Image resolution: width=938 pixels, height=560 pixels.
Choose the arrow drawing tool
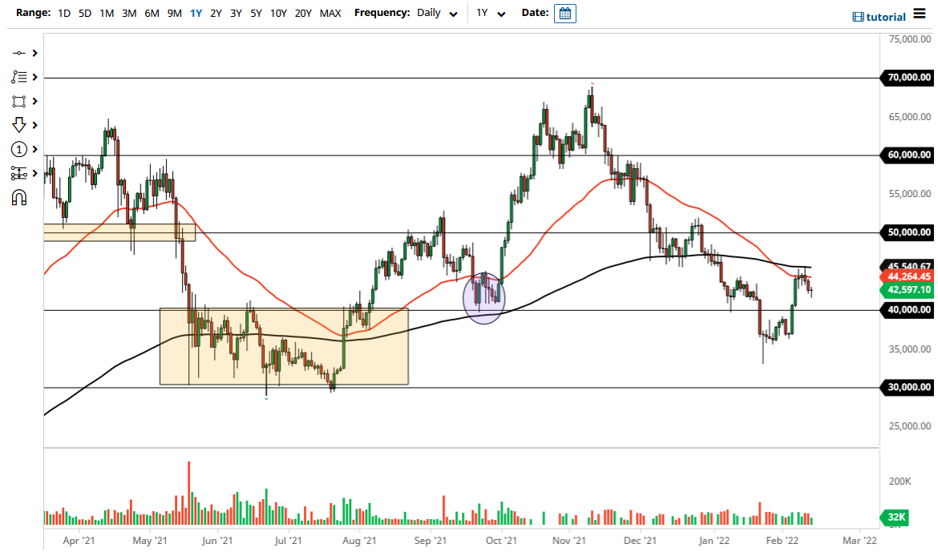point(21,125)
